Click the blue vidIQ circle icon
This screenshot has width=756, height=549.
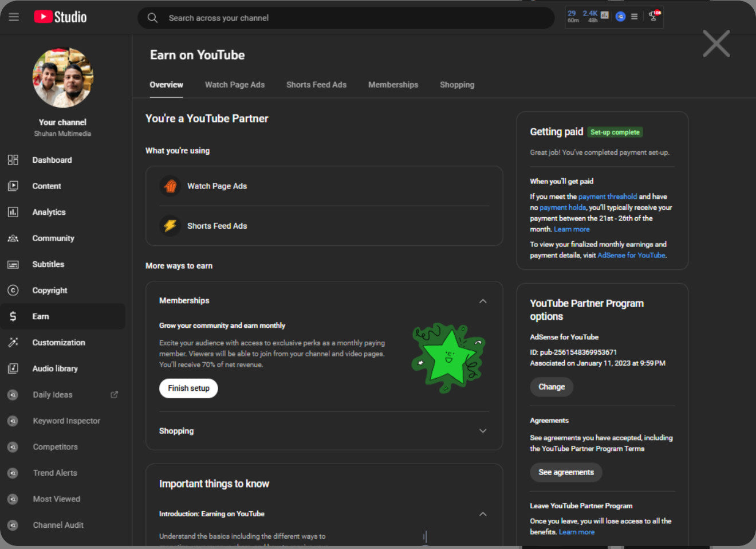(620, 17)
